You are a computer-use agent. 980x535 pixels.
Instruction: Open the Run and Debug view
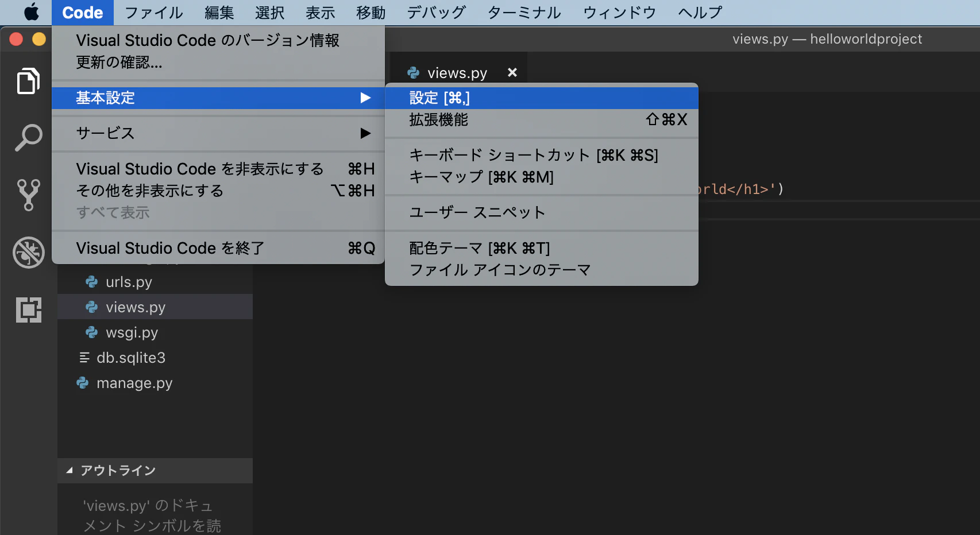28,253
